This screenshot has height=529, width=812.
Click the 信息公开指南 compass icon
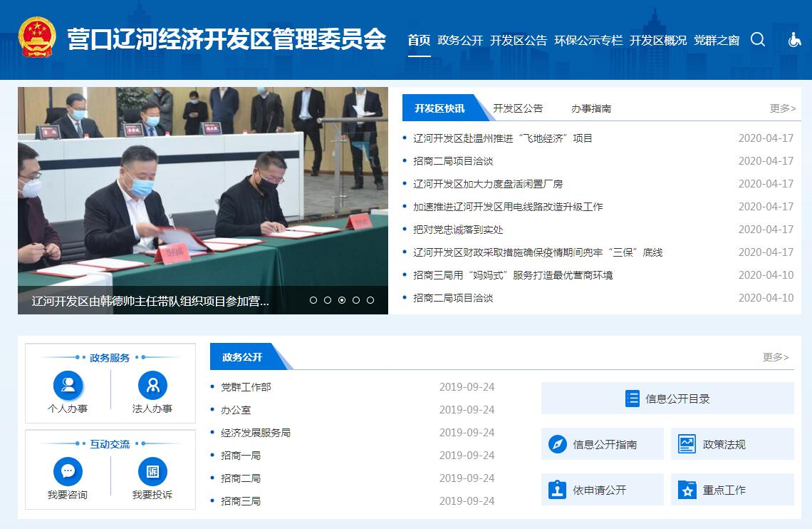(558, 444)
